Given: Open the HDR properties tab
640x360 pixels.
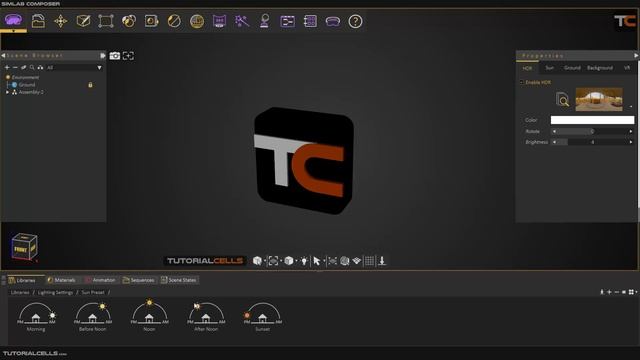Looking at the screenshot, I should click(x=527, y=68).
